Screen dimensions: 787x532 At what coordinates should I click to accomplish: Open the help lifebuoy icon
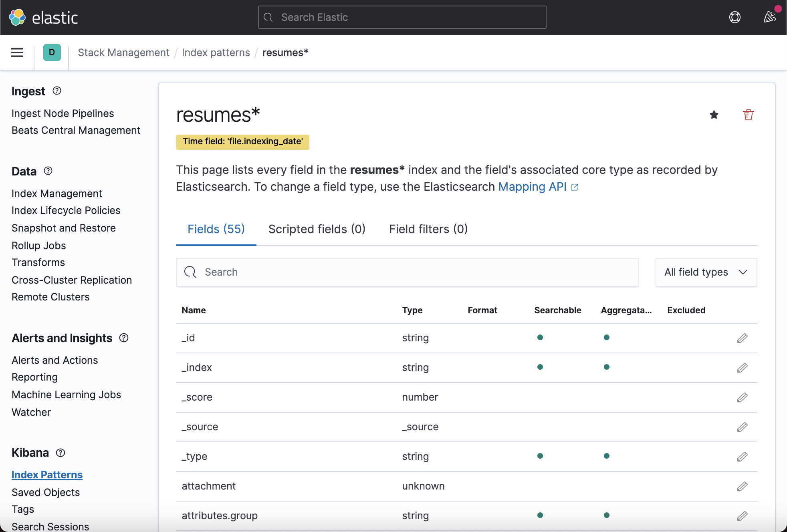pos(735,17)
